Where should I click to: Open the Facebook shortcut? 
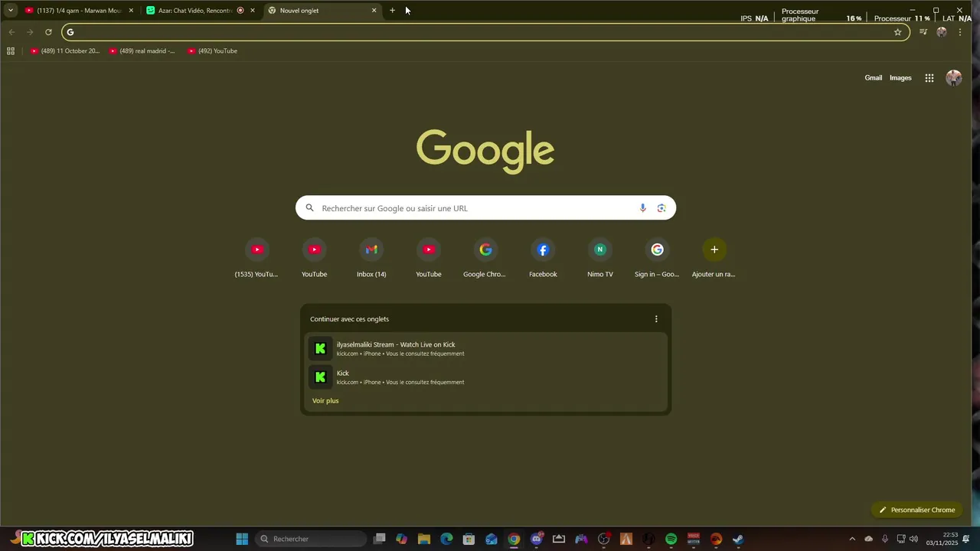click(543, 258)
